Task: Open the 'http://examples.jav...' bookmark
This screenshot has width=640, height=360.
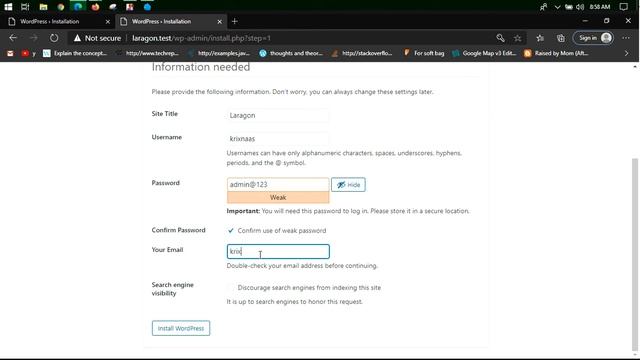Action: pyautogui.click(x=219, y=53)
